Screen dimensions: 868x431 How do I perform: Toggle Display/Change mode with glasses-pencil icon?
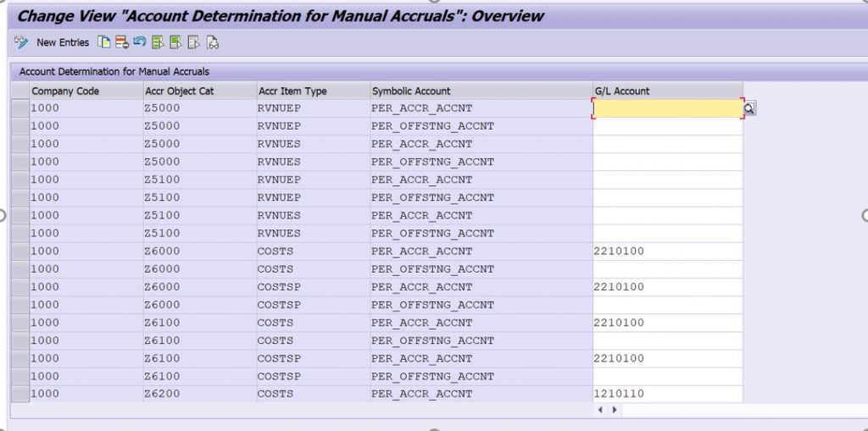tap(21, 42)
